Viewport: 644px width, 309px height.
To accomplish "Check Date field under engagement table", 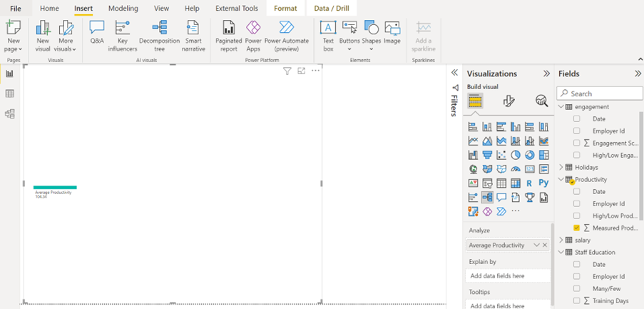I will point(577,118).
